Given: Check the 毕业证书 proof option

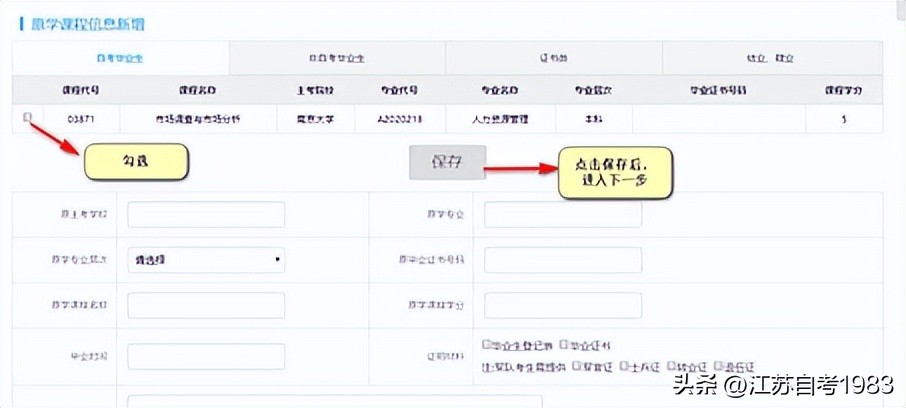Looking at the screenshot, I should click(565, 344).
